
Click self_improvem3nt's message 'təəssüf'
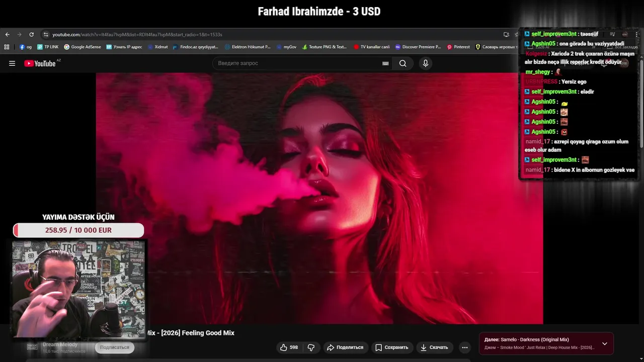[589, 34]
